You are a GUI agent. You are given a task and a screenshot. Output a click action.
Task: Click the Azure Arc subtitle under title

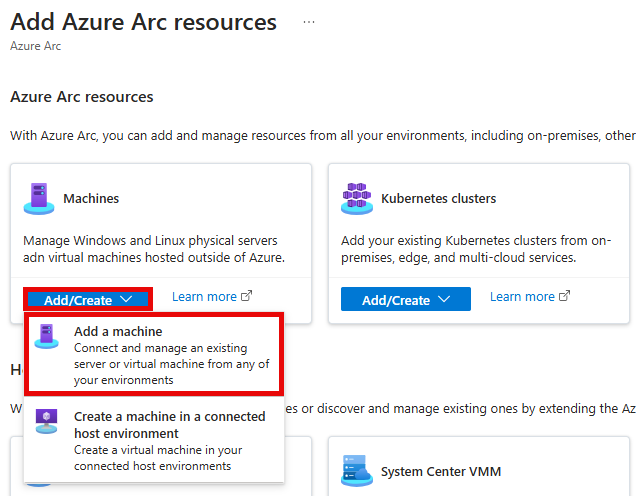[x=35, y=46]
